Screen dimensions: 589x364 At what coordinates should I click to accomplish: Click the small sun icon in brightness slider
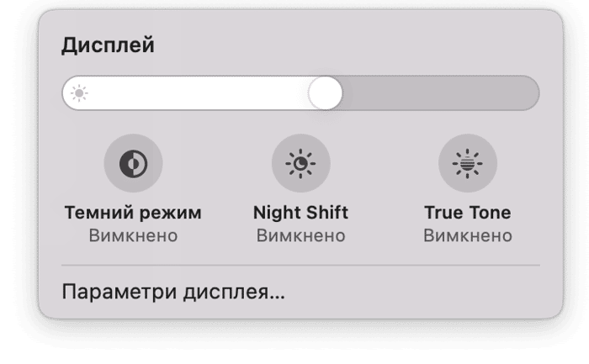point(79,93)
